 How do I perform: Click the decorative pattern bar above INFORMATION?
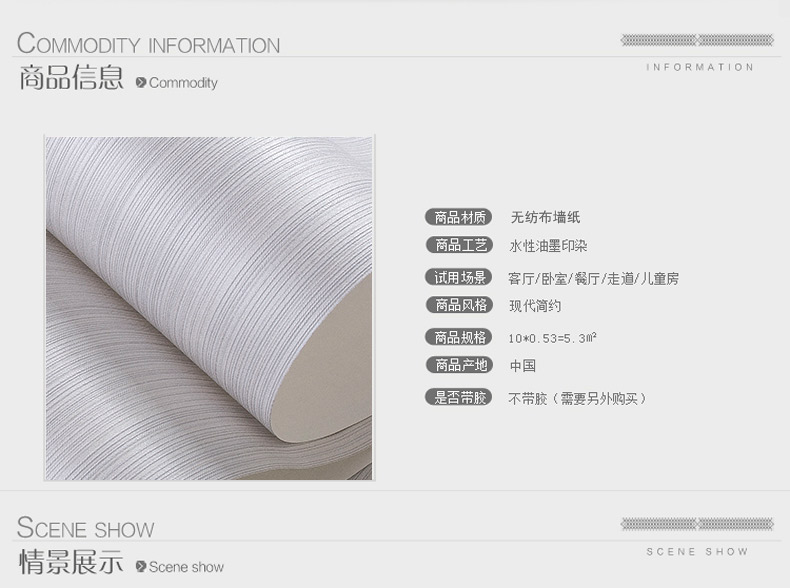697,40
